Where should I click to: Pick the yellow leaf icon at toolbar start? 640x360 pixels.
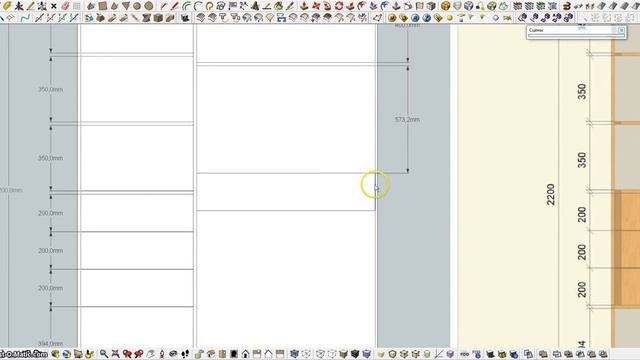7,6
